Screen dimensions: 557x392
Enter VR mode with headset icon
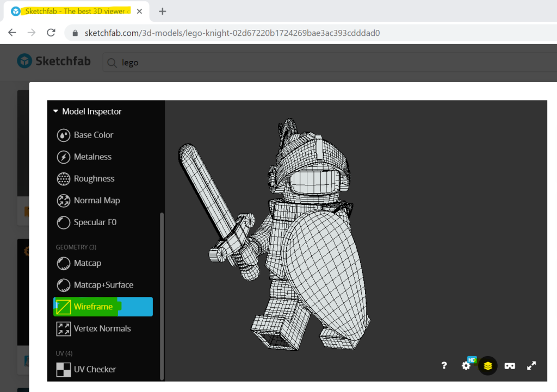click(x=510, y=366)
